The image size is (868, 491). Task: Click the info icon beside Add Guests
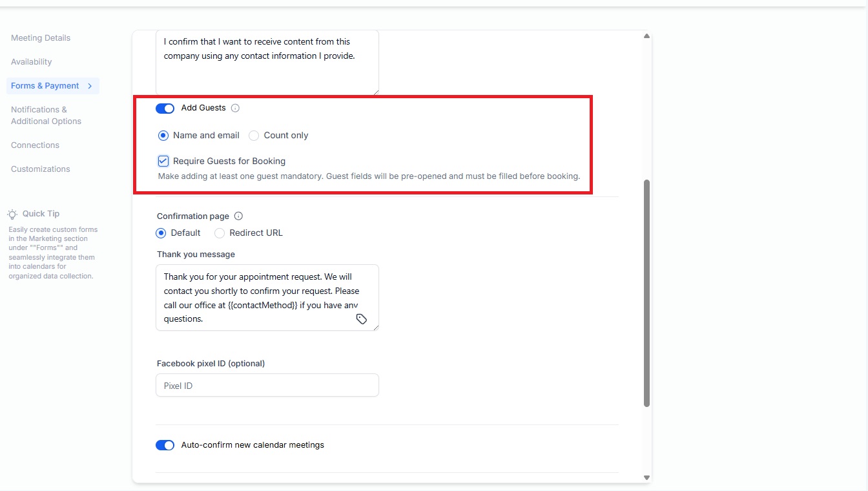point(235,108)
